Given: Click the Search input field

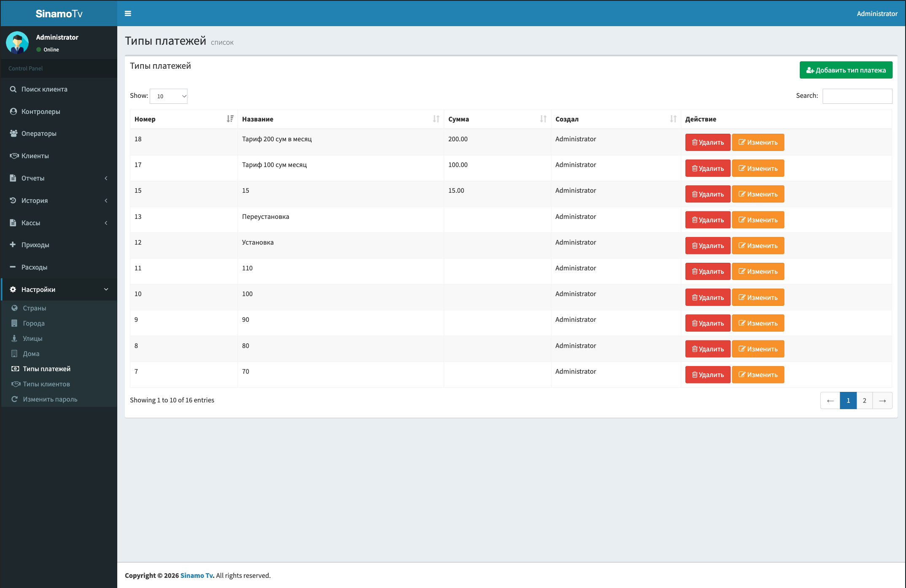Looking at the screenshot, I should click(x=857, y=96).
